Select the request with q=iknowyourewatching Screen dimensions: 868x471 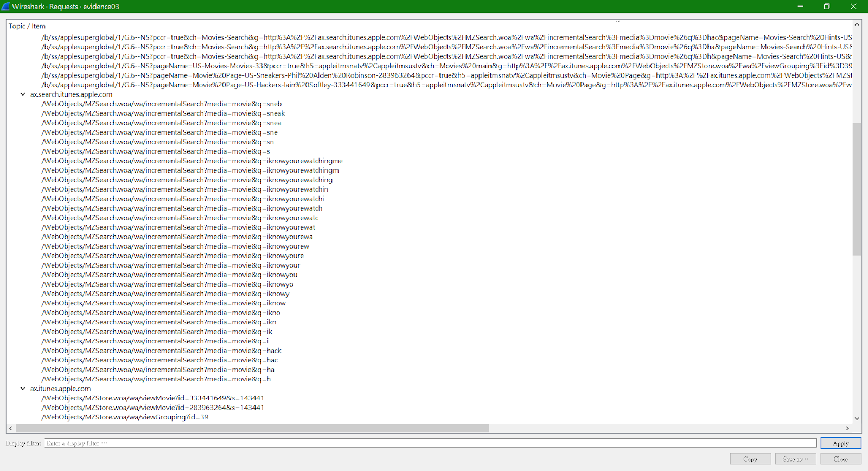click(187, 180)
